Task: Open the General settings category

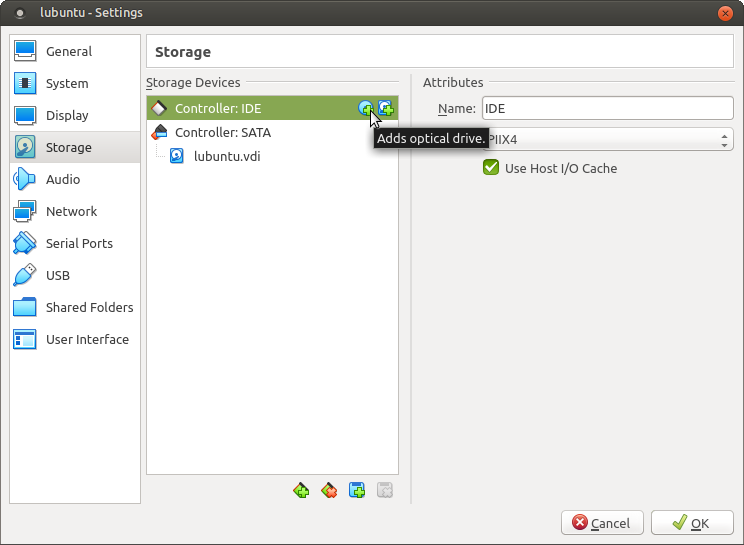Action: (75, 51)
